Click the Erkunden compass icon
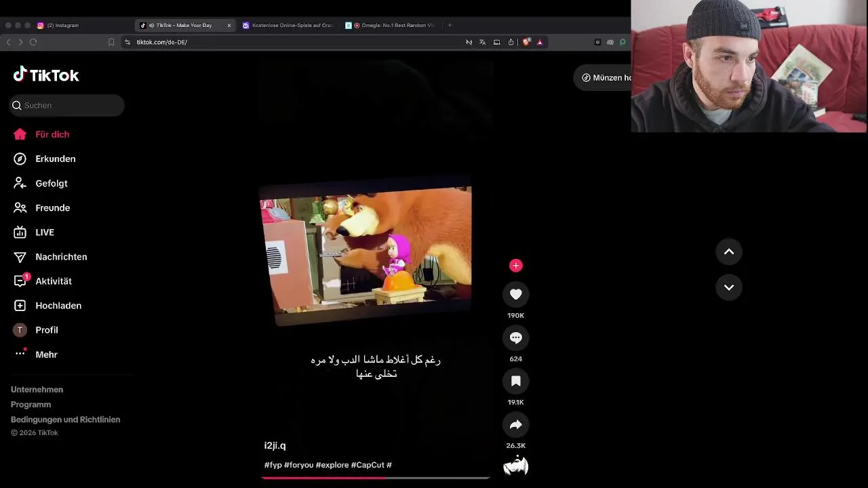868x488 pixels. 20,159
